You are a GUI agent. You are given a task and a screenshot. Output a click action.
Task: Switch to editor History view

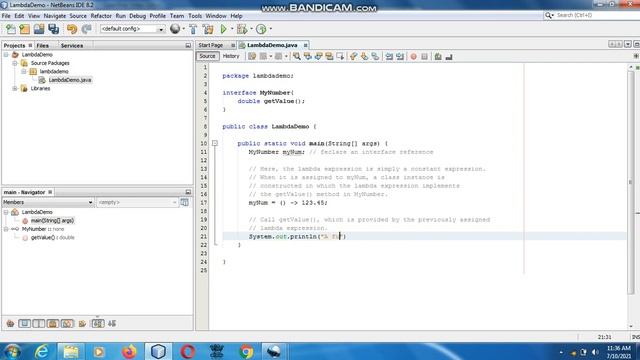(x=231, y=56)
